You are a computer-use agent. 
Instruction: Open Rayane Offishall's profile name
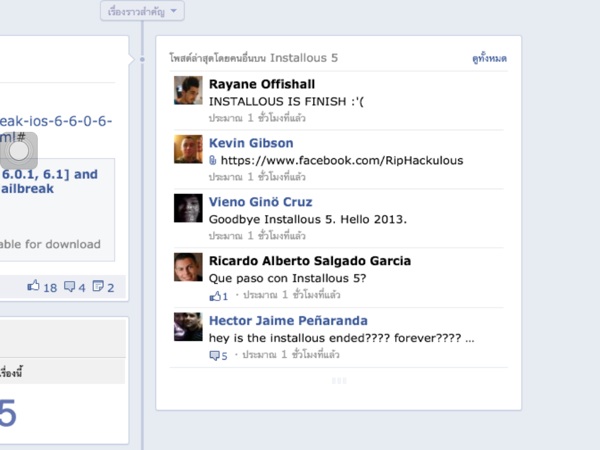coord(262,84)
